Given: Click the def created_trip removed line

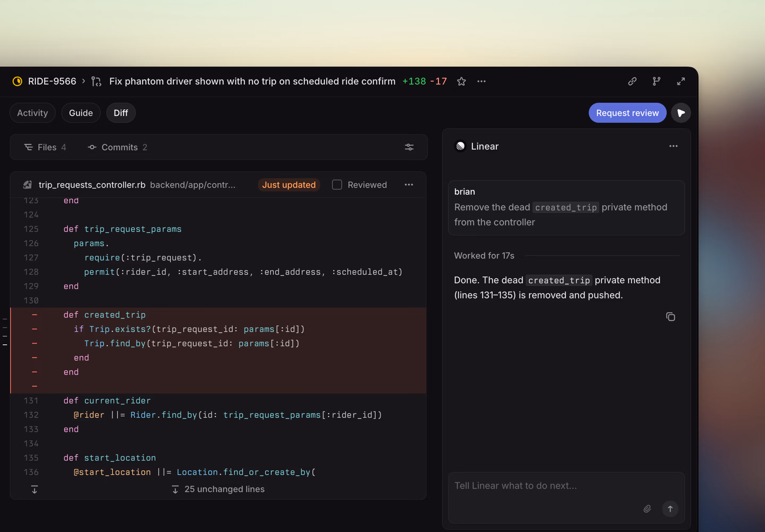Looking at the screenshot, I should 218,315.
